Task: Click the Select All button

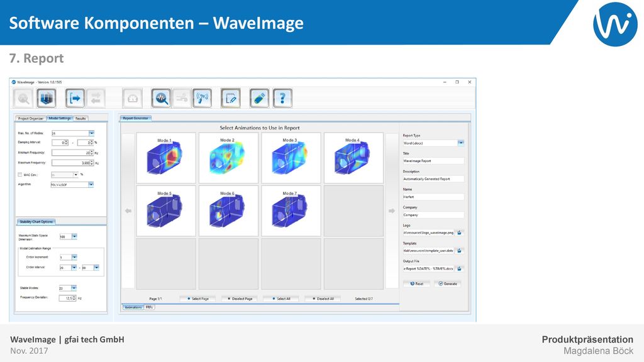Action: click(x=281, y=299)
